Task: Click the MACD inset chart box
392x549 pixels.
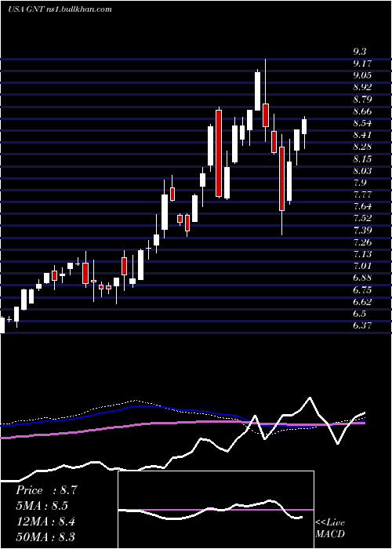Action: coord(216,510)
